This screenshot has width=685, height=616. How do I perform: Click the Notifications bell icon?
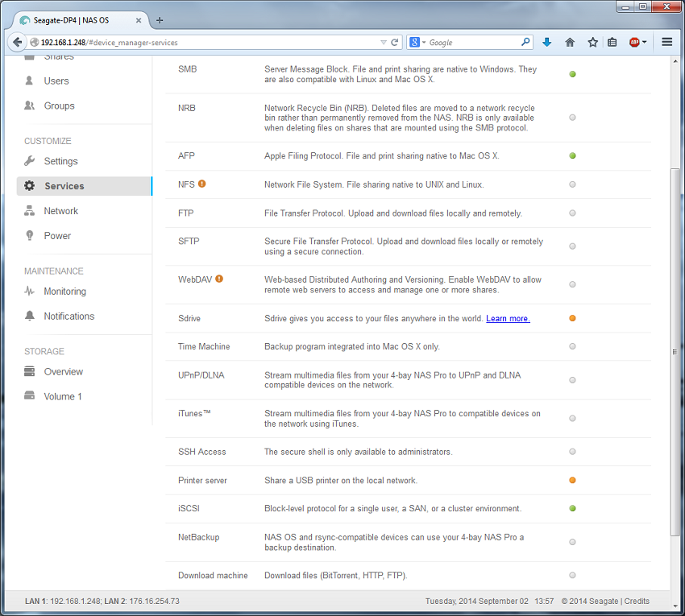29,316
